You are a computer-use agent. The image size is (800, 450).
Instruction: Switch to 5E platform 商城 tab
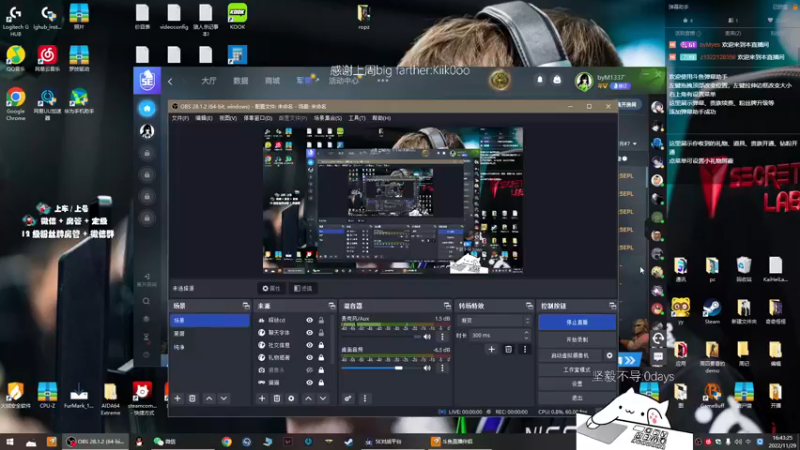272,81
